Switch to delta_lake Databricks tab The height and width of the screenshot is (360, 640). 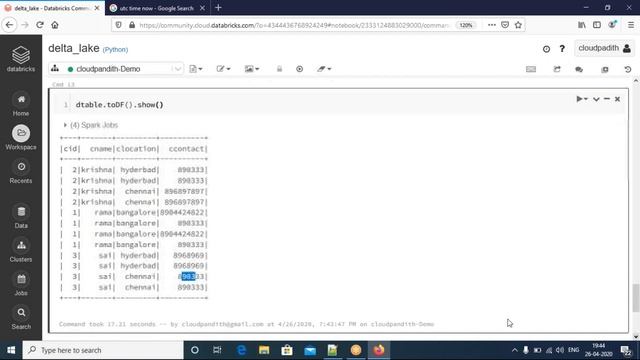[52, 8]
